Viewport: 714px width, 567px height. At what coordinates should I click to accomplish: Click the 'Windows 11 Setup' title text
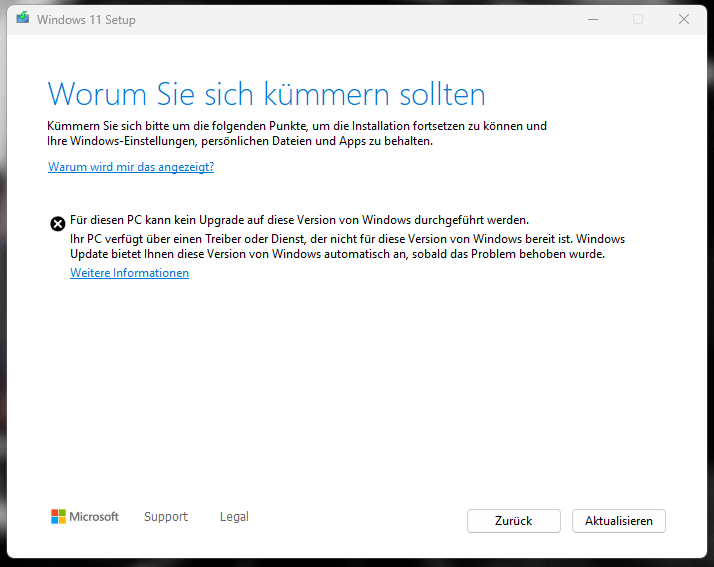86,20
